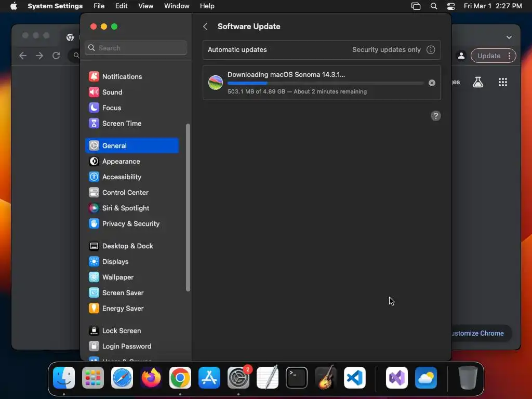Cancel the macOS Sonoma download
This screenshot has height=399, width=532.
coord(432,83)
